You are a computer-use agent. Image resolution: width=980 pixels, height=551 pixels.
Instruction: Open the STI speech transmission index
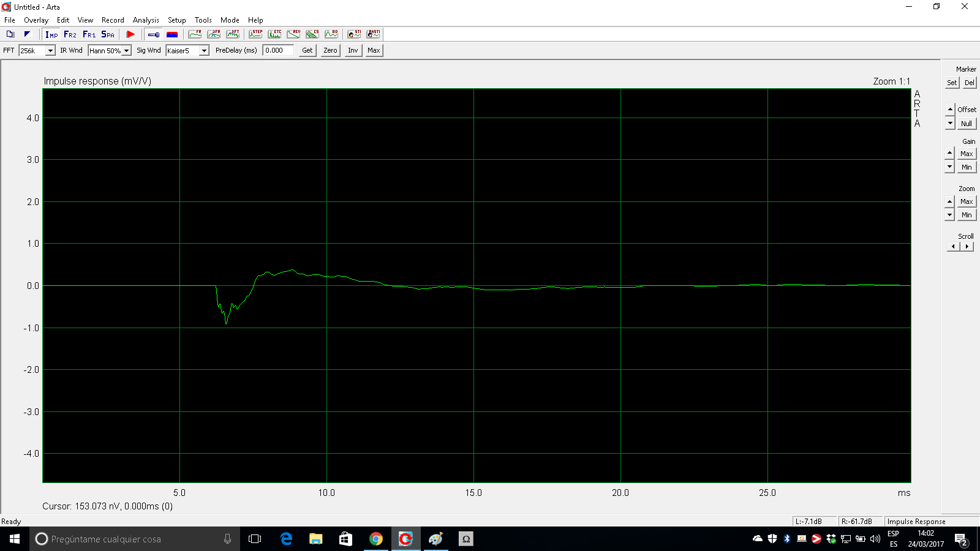click(354, 34)
